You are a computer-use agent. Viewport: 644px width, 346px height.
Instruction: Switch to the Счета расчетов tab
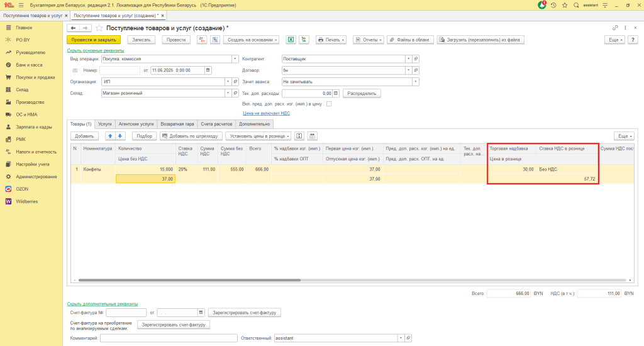(216, 124)
